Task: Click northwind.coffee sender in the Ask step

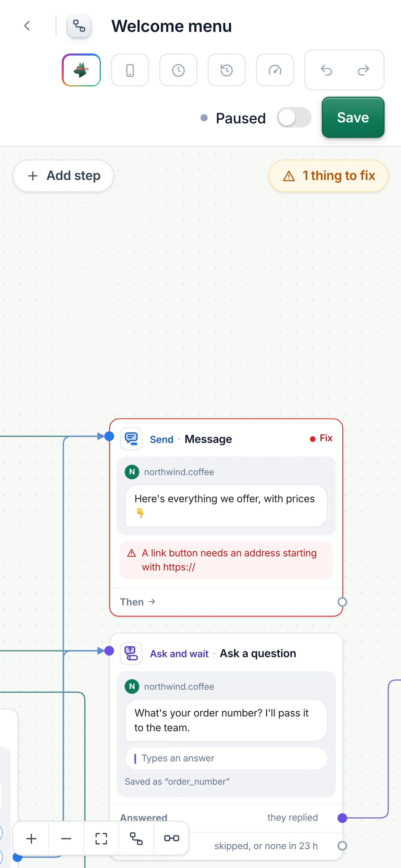Action: (179, 687)
